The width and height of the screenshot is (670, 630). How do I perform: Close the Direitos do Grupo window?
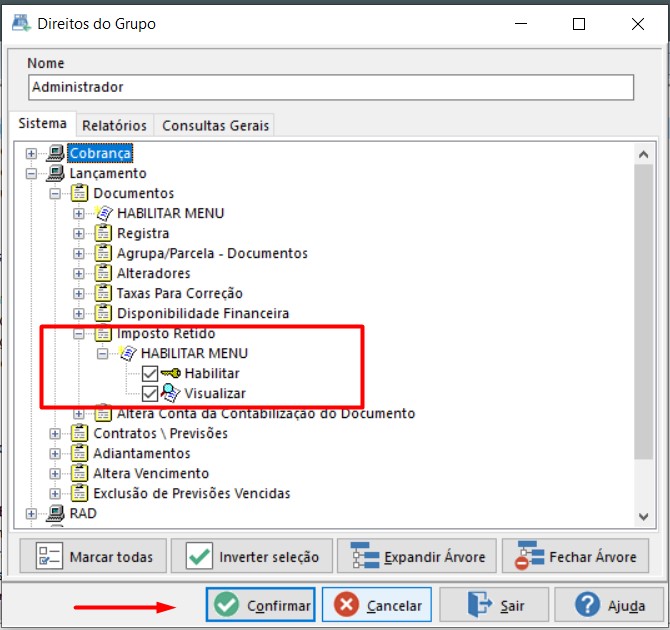click(638, 24)
